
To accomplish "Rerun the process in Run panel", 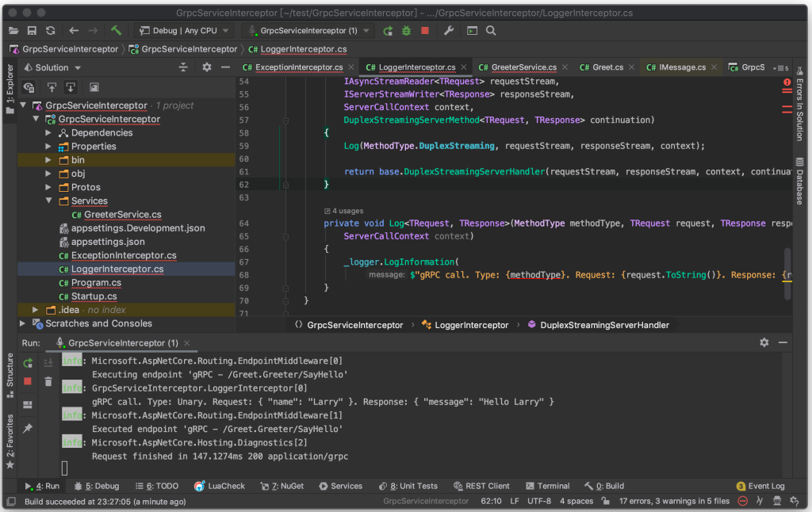I will pos(28,364).
